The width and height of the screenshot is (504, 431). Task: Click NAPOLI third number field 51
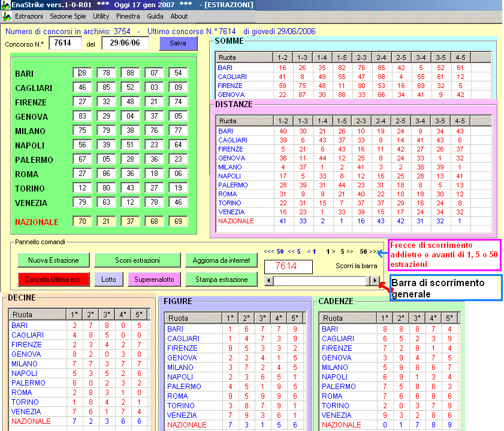tap(130, 145)
